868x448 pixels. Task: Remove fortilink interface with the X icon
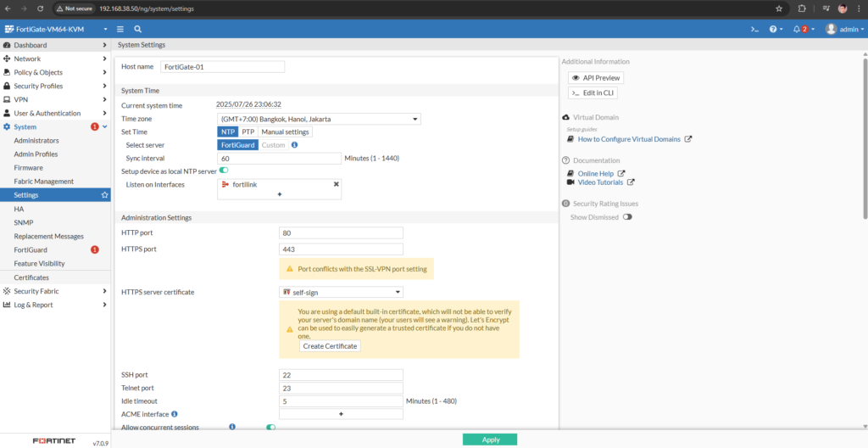point(336,184)
